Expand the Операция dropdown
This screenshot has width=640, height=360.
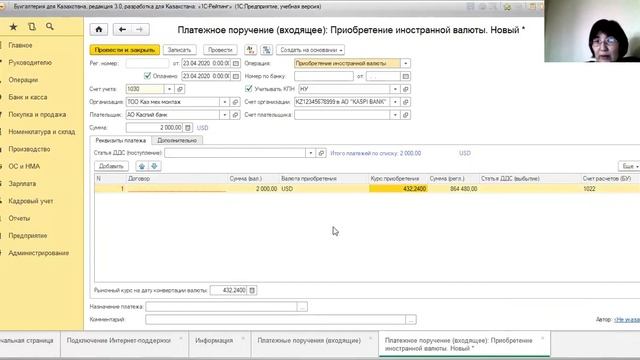point(405,63)
